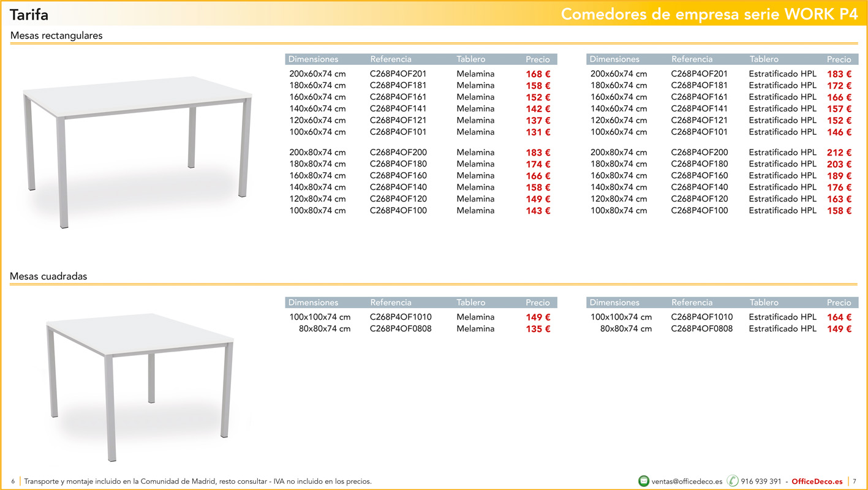Select the 168 € Melamina price
Viewport: 868px width, 490px height.
(x=538, y=74)
